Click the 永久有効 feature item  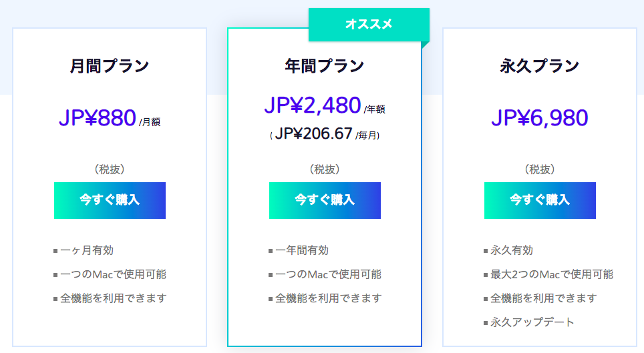pos(512,250)
